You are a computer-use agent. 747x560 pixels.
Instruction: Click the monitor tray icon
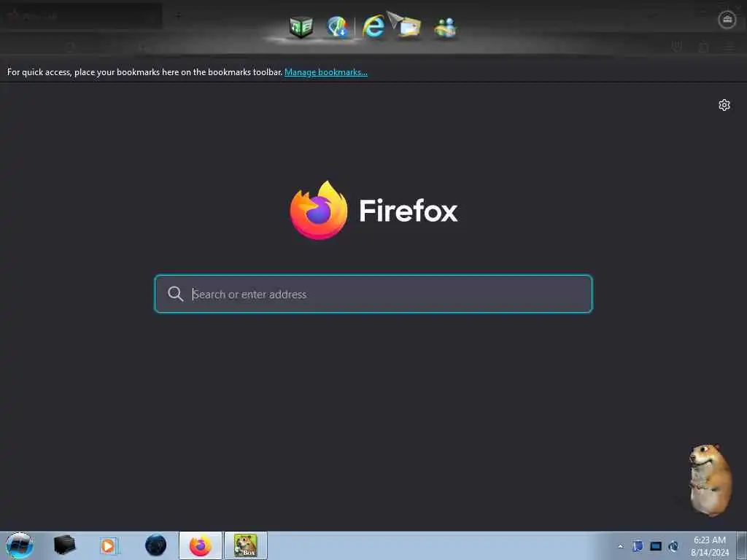(x=656, y=546)
